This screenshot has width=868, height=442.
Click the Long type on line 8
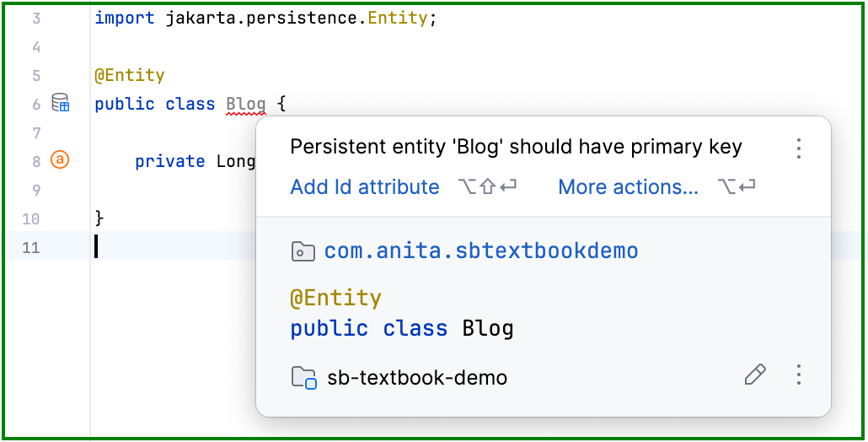(236, 161)
